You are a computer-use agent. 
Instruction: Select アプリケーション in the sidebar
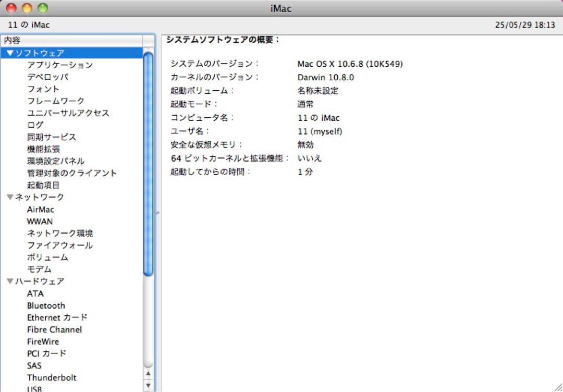pyautogui.click(x=60, y=65)
